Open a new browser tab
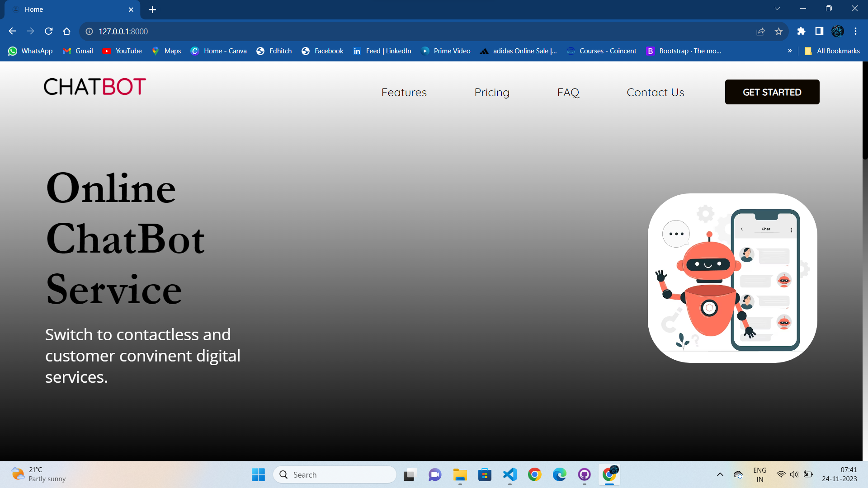Screen dimensions: 868x488 [152, 9]
